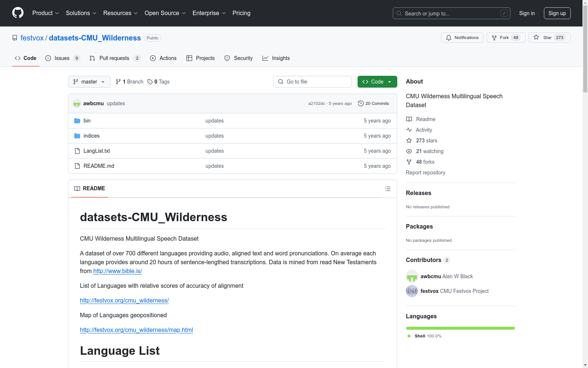Follow the festvox.org/cmu_wilderness/ link

tap(124, 300)
